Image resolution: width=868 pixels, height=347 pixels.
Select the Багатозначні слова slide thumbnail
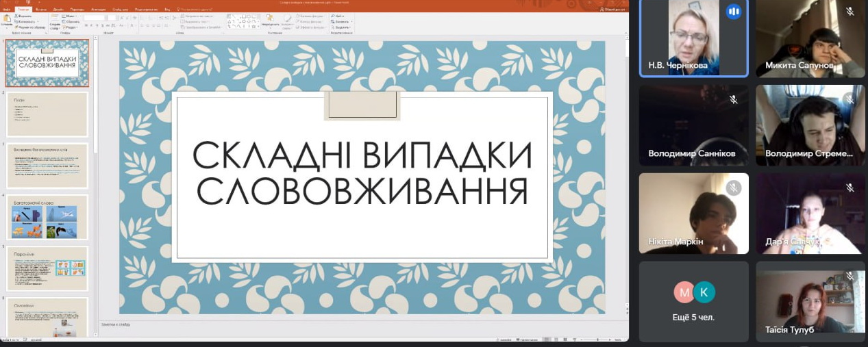pyautogui.click(x=47, y=218)
